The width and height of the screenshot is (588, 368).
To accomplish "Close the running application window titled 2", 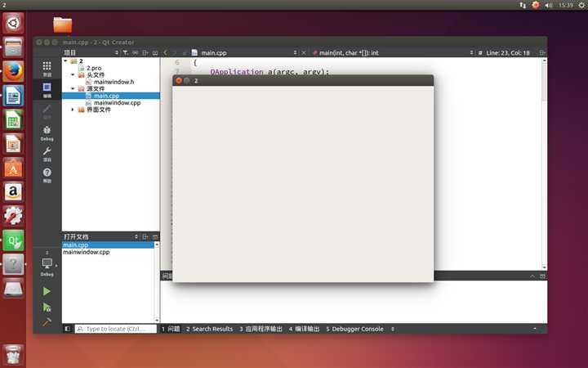I will [179, 80].
